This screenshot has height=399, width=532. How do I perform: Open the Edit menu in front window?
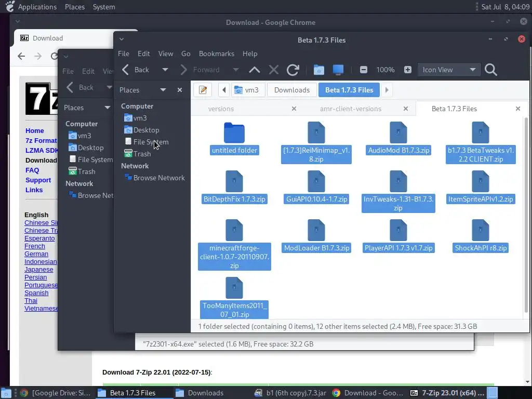143,54
